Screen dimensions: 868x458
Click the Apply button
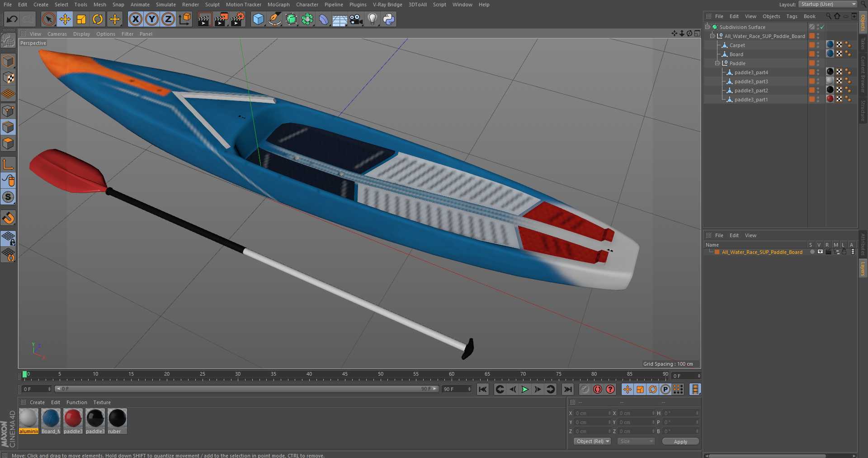[x=680, y=441]
